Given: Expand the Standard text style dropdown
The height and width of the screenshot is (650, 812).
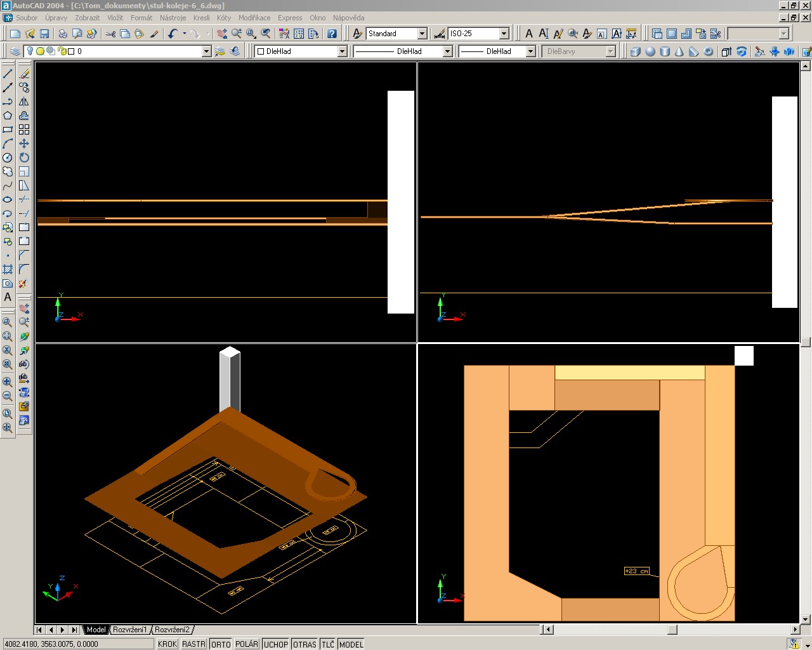Looking at the screenshot, I should (422, 34).
